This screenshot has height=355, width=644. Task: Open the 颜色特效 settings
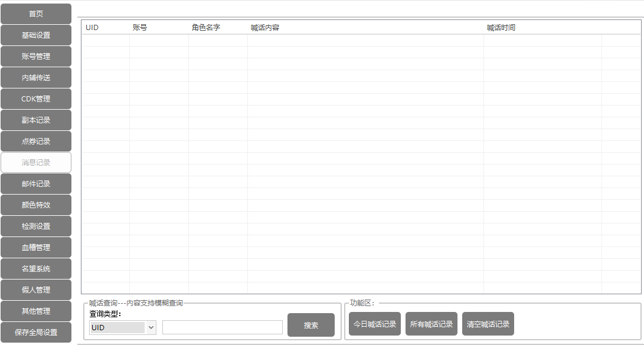pos(36,205)
